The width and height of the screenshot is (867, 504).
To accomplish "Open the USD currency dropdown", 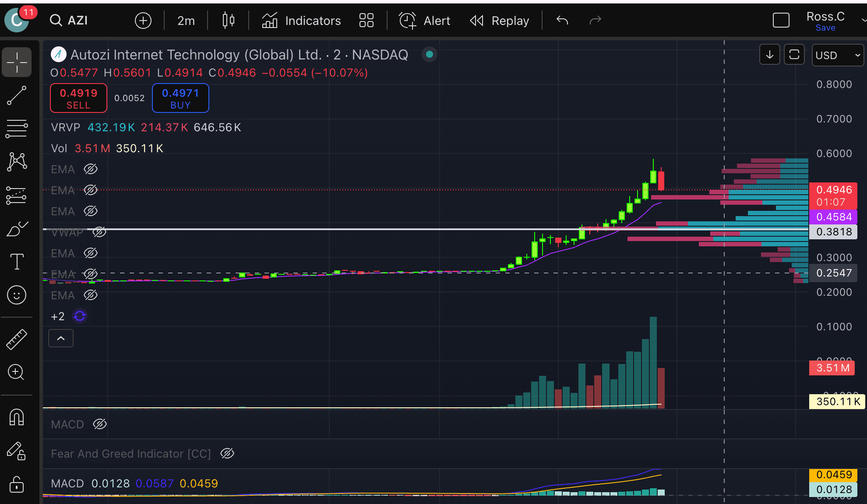I will click(837, 56).
